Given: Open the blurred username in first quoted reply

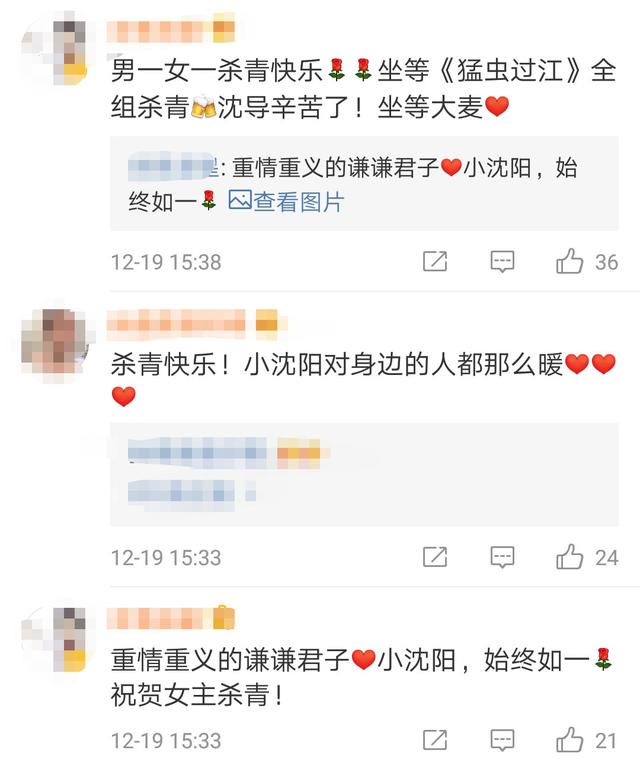Looking at the screenshot, I should tap(173, 167).
